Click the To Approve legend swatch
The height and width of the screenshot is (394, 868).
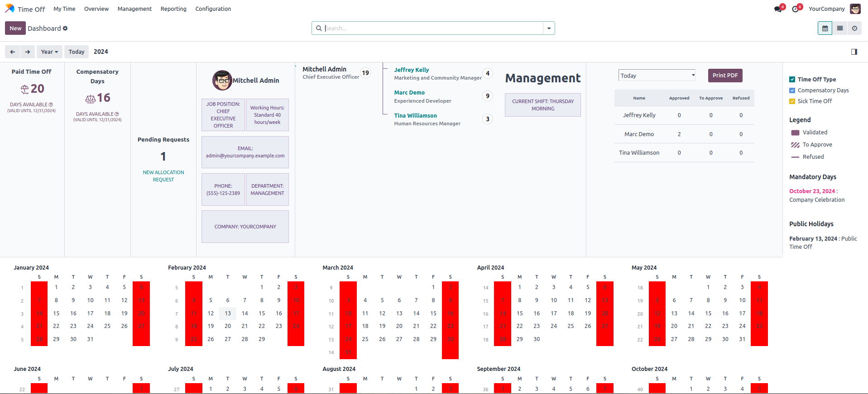point(795,145)
